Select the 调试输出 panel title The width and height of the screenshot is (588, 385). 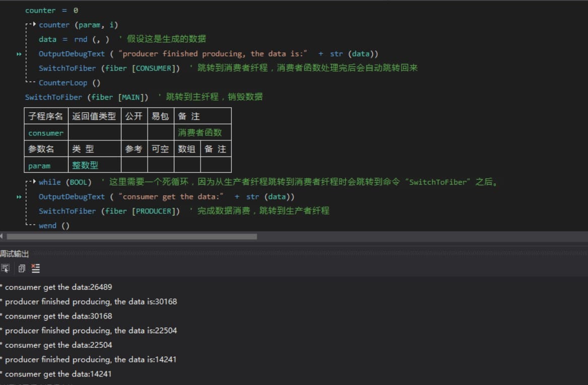pos(15,254)
